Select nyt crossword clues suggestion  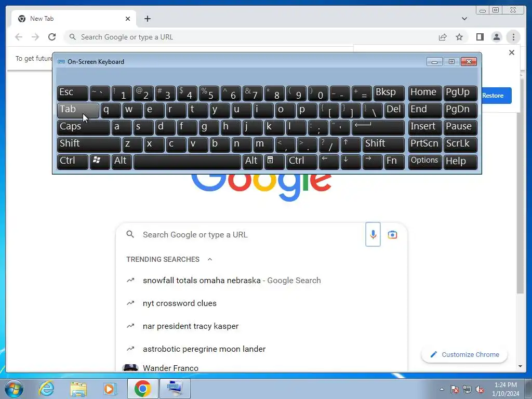(x=261, y=303)
